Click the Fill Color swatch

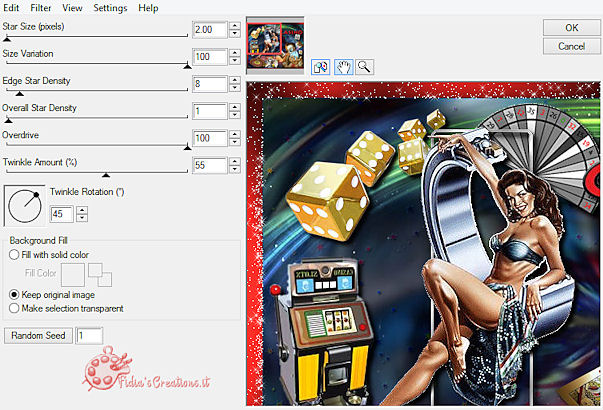[73, 274]
